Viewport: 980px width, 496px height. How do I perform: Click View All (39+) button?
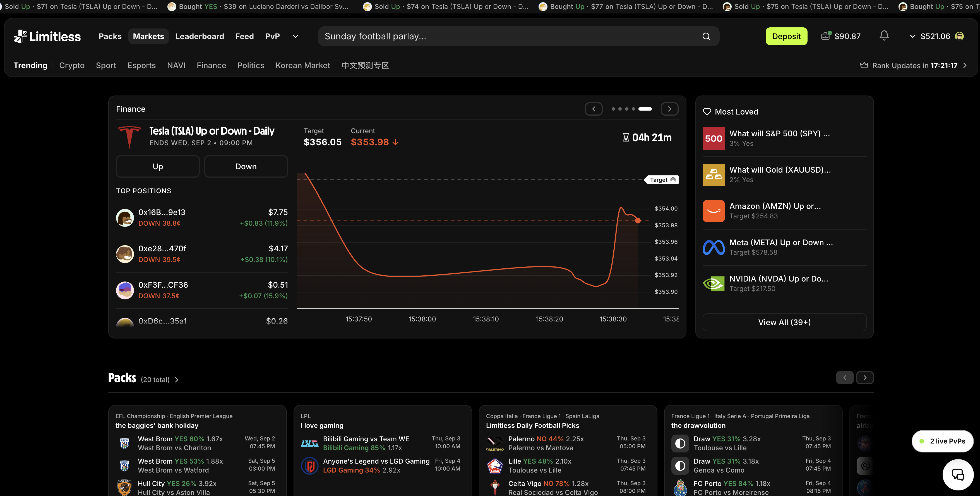point(784,322)
